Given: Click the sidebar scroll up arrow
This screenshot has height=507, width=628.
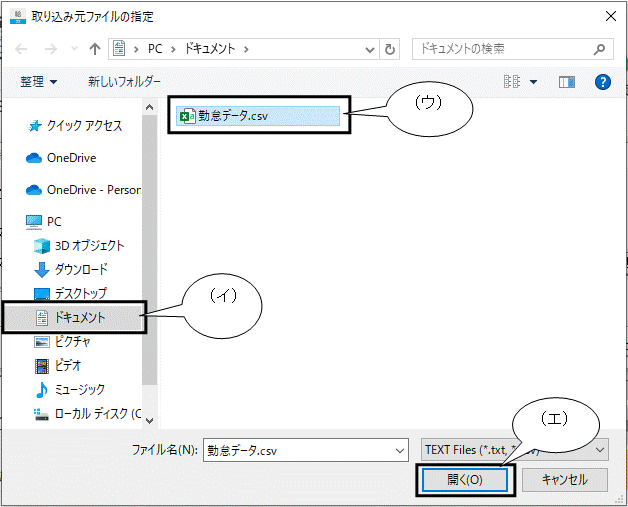Looking at the screenshot, I should click(x=149, y=107).
